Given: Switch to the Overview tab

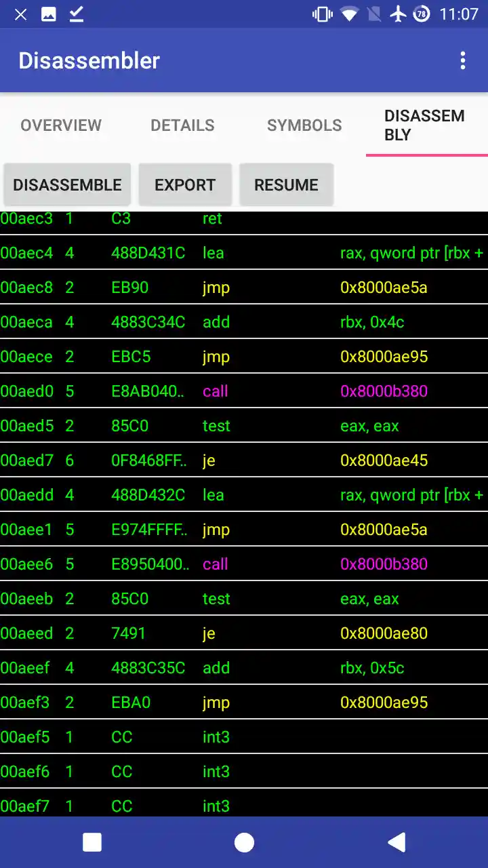Looking at the screenshot, I should (x=61, y=125).
